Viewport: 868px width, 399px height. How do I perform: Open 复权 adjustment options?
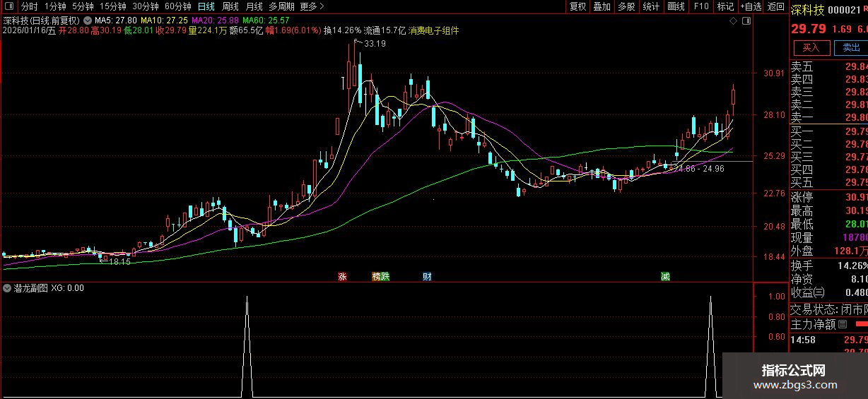(x=578, y=6)
